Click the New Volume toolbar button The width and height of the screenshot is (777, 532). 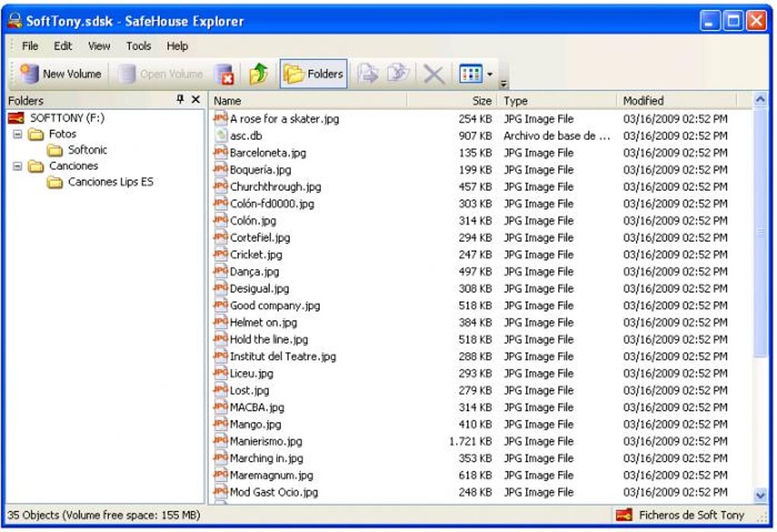click(x=60, y=74)
